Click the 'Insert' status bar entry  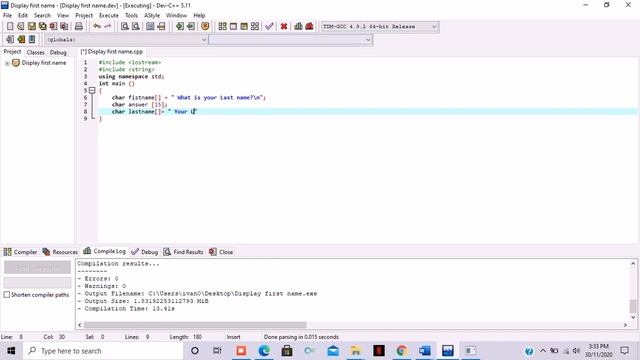[233, 337]
